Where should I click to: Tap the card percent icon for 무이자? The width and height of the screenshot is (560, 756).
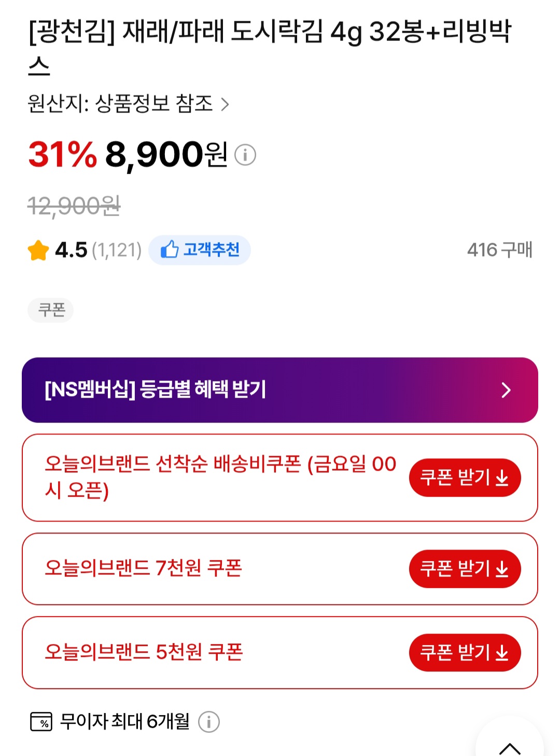click(41, 722)
